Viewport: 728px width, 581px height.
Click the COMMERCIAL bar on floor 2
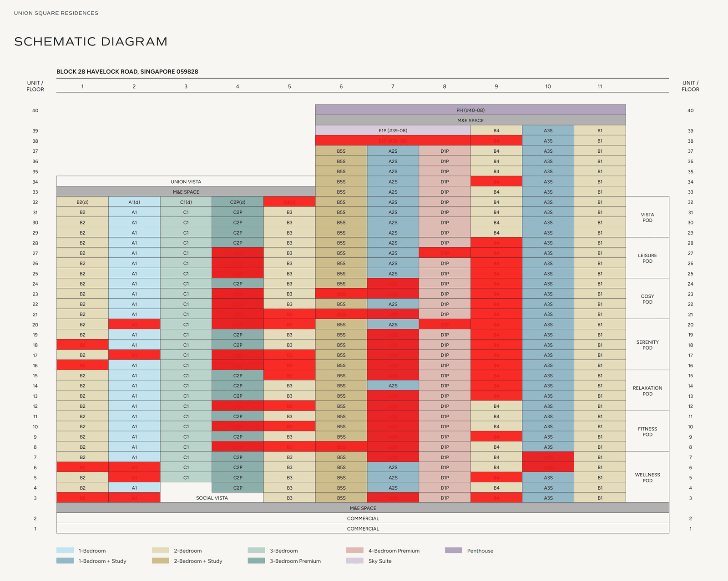point(363,518)
